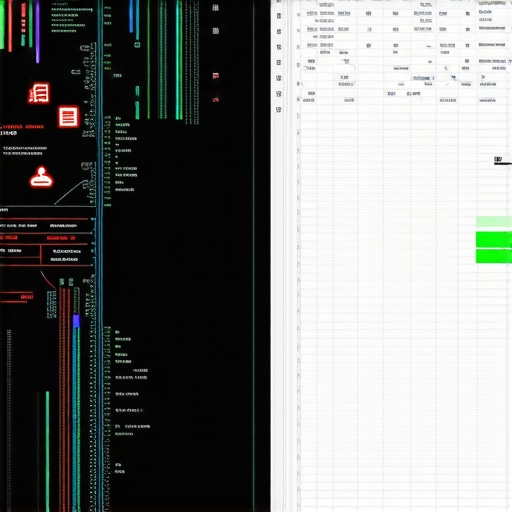The height and width of the screenshot is (512, 512).
Task: Click the red stacked documents icon
Action: (39, 93)
